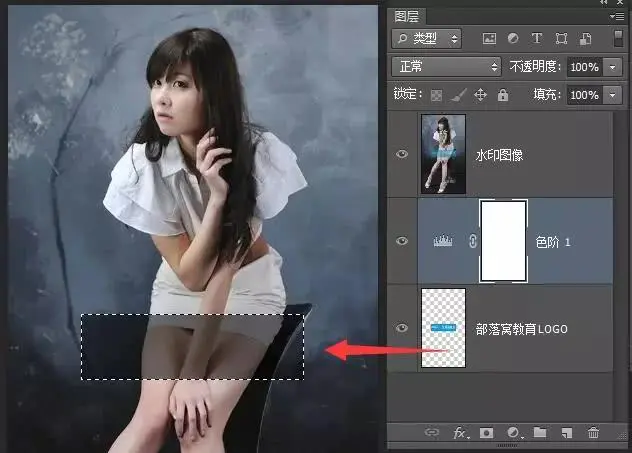
Task: Open the 正常 blend mode dropdown
Action: tap(446, 66)
